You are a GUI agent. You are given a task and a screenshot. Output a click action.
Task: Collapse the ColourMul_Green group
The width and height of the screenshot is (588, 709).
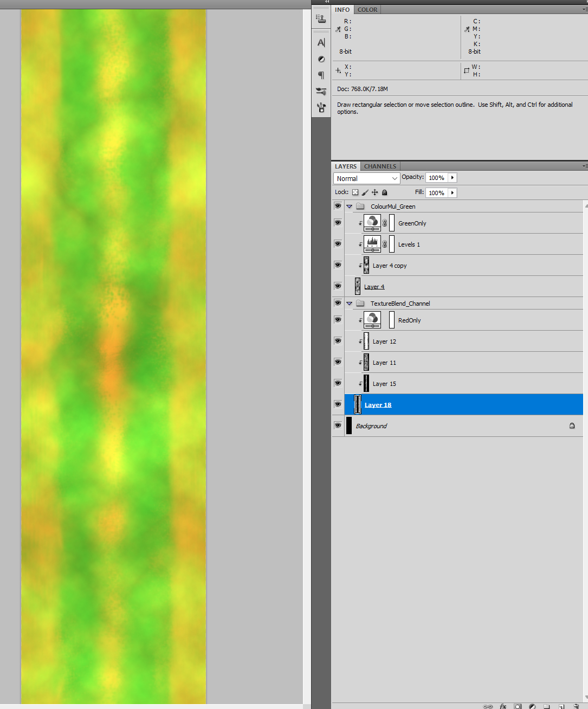click(x=350, y=207)
